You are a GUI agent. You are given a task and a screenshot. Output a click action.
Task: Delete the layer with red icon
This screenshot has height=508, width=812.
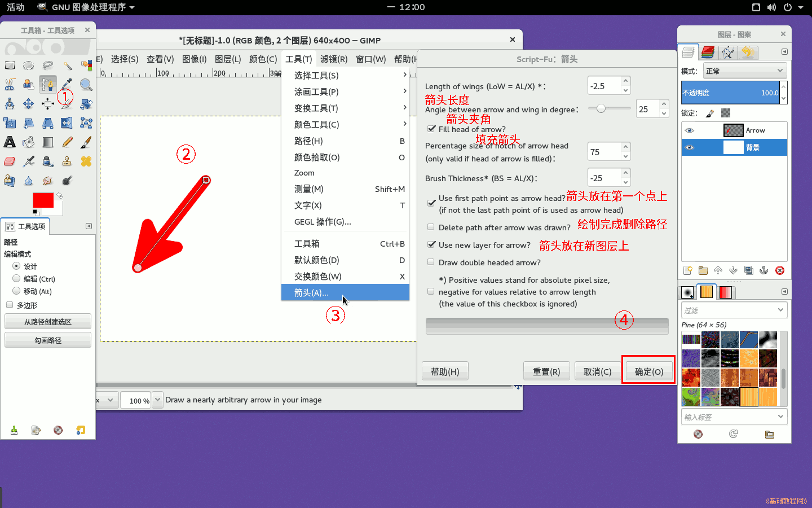click(780, 270)
